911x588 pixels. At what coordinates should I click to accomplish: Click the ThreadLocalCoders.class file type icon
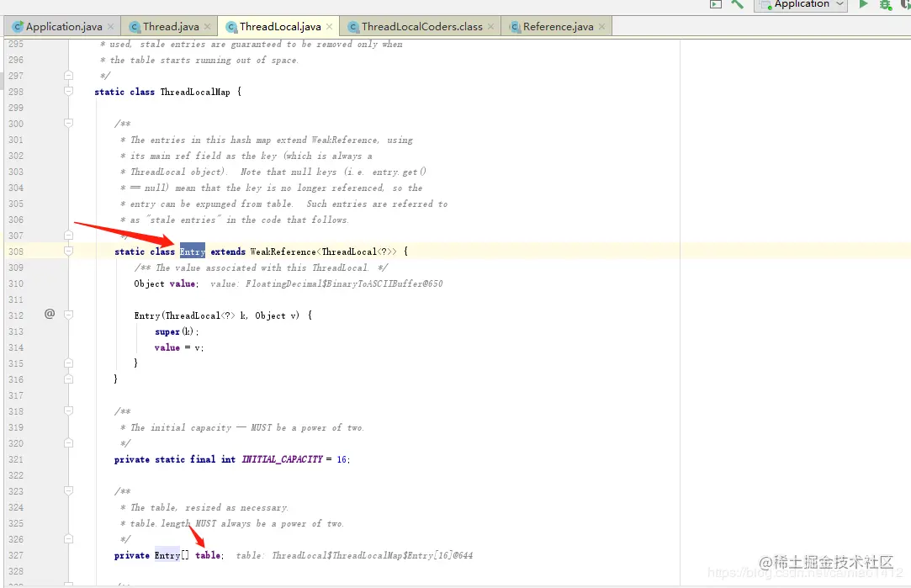pos(353,27)
